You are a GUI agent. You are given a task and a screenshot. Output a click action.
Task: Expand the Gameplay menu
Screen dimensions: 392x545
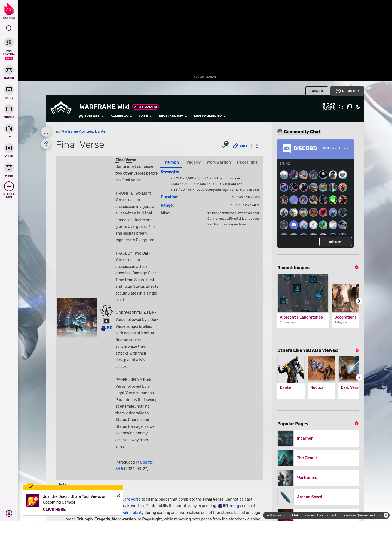pyautogui.click(x=121, y=116)
